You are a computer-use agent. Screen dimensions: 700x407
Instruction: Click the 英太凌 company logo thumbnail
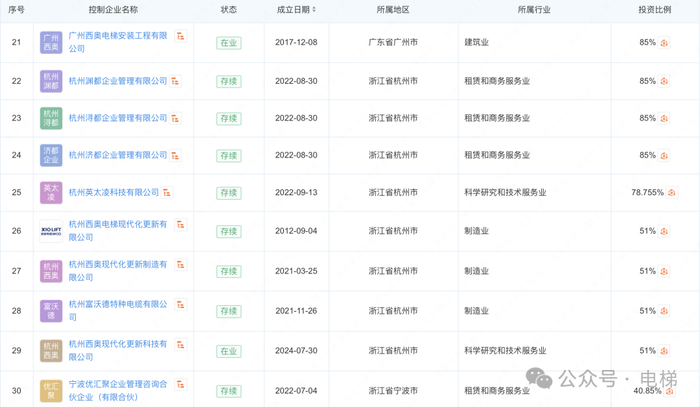51,193
